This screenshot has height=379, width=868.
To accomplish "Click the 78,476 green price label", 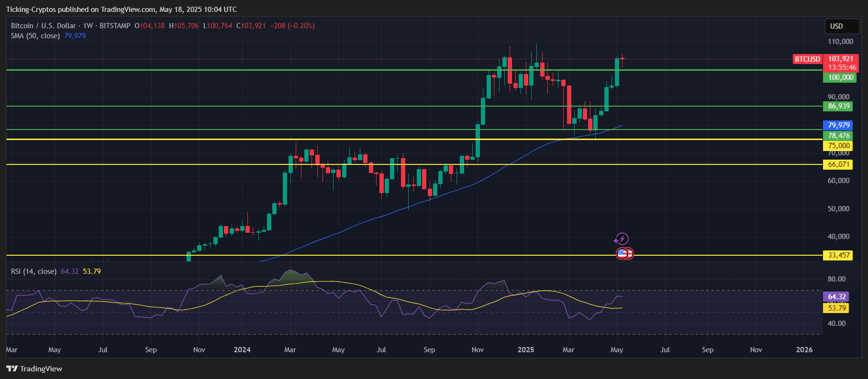I will [x=838, y=136].
